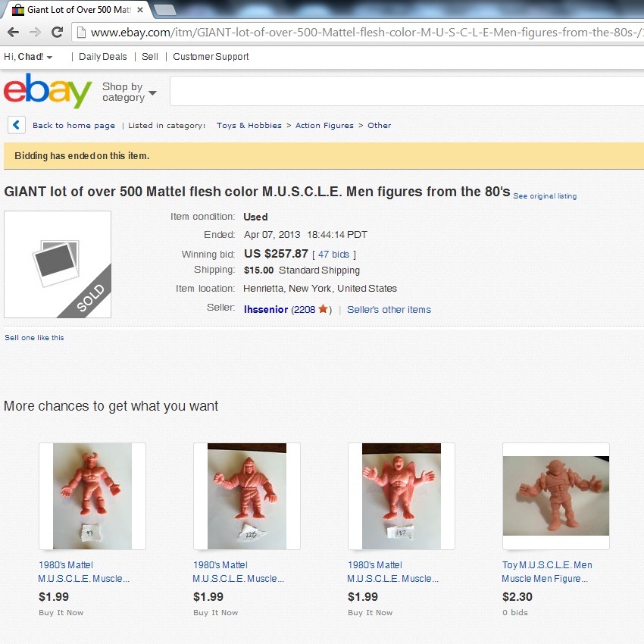
Task: Open the 47 bids link
Action: tap(333, 255)
